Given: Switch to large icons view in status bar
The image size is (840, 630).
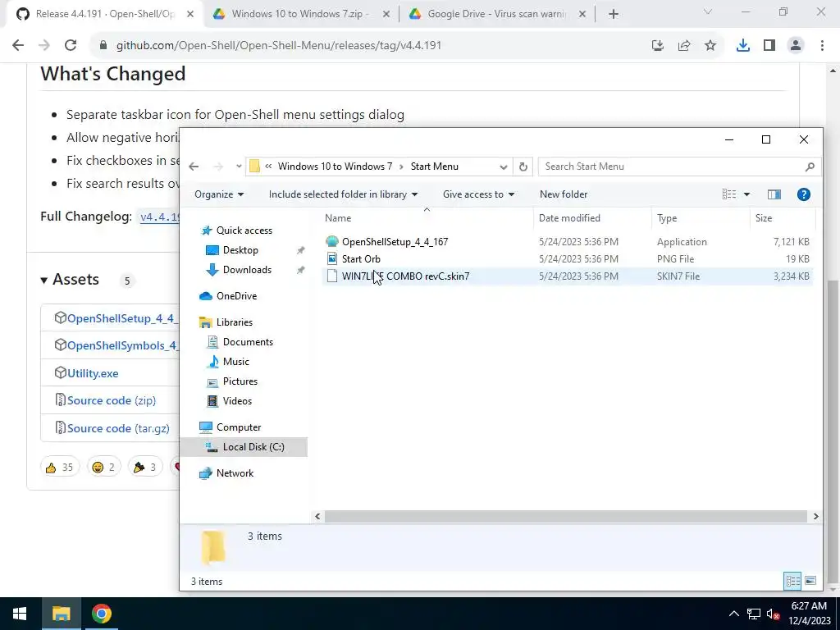Looking at the screenshot, I should click(810, 582).
